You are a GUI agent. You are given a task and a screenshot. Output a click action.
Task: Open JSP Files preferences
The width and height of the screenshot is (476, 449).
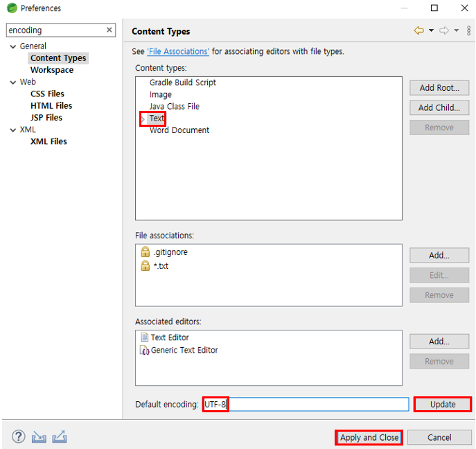tap(46, 118)
